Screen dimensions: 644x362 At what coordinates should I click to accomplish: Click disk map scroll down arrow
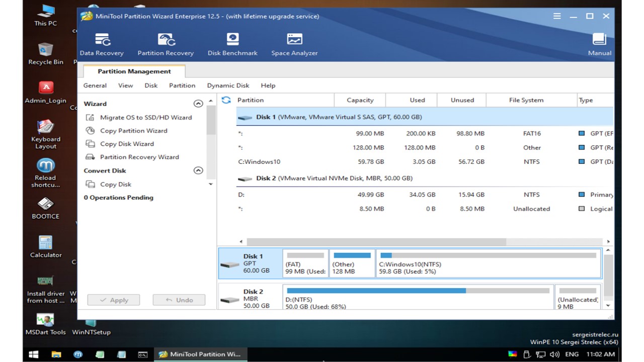tap(608, 305)
